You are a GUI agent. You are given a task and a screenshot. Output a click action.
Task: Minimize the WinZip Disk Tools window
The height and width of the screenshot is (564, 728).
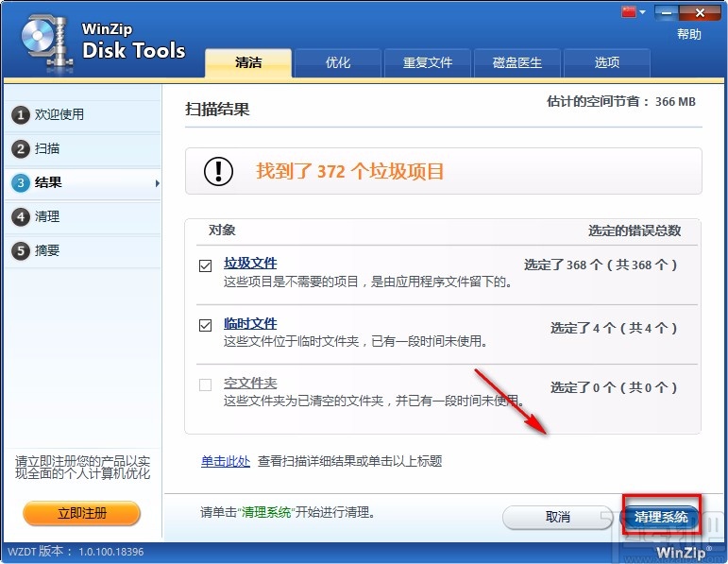(x=667, y=12)
